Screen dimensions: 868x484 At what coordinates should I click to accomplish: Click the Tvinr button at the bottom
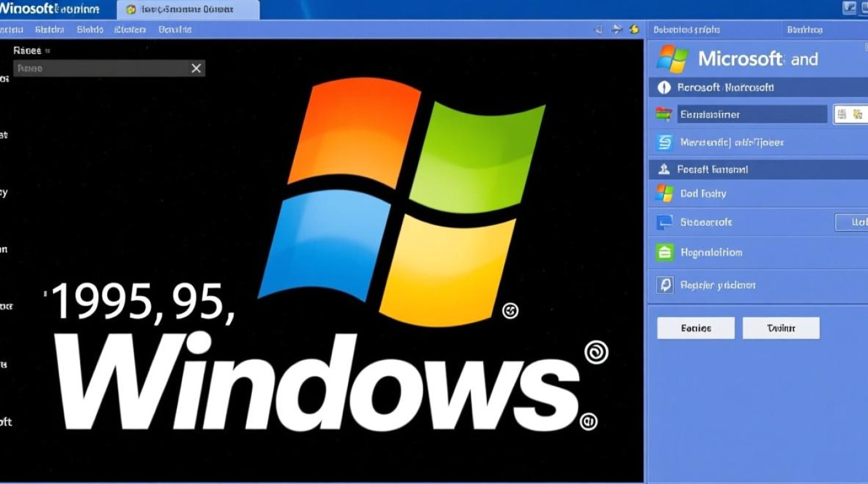click(781, 328)
